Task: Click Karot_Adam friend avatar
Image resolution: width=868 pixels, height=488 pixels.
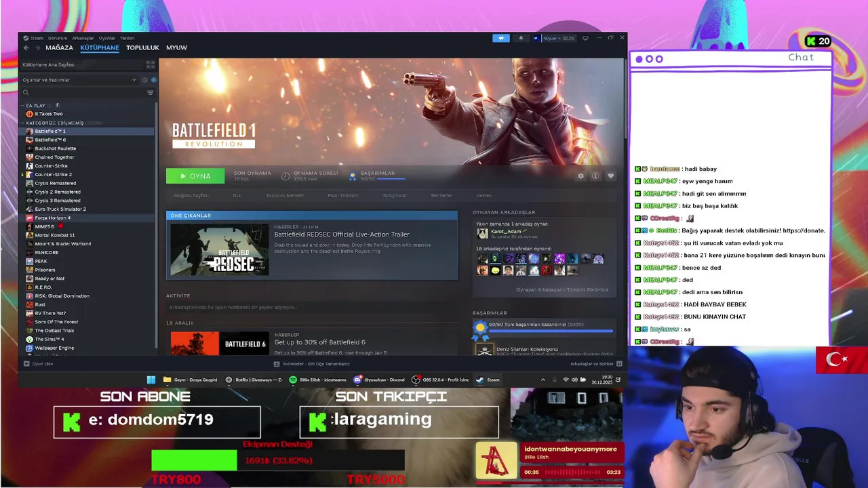Action: [482, 233]
